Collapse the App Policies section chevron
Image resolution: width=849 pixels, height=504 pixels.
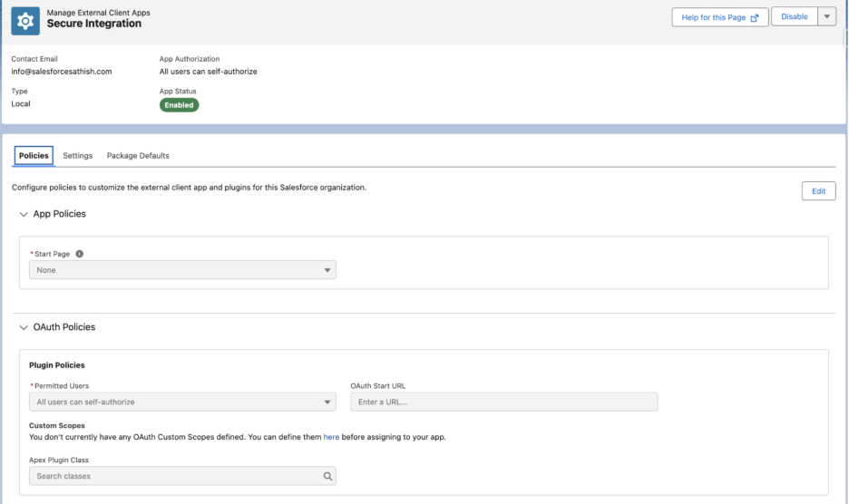[x=24, y=214]
